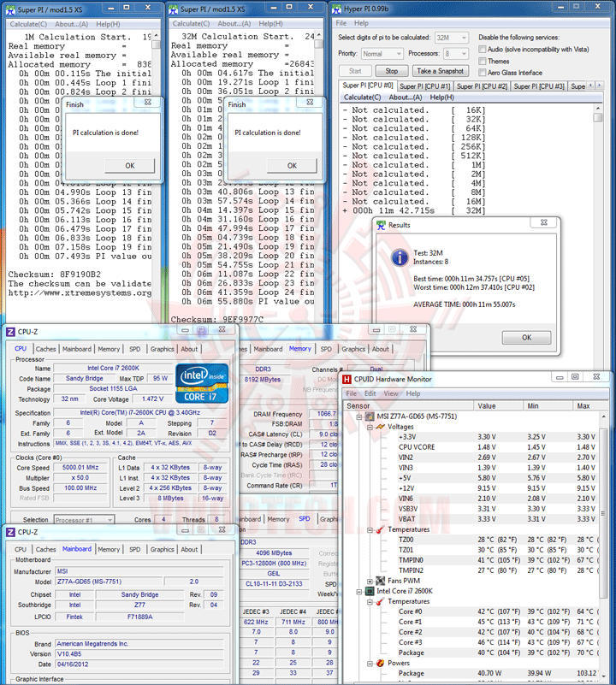This screenshot has width=616, height=685.
Task: Click the blue info icon in Results dialog
Action: coord(400,257)
